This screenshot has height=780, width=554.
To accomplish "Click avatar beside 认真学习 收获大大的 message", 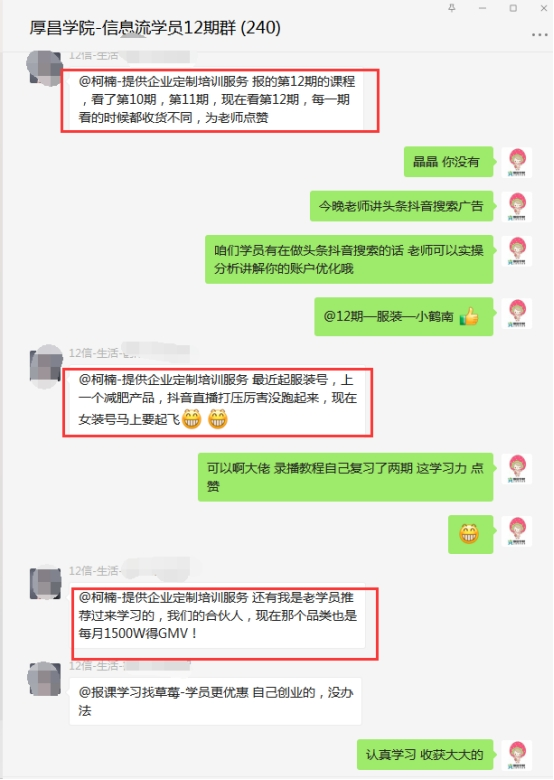I will point(517,755).
